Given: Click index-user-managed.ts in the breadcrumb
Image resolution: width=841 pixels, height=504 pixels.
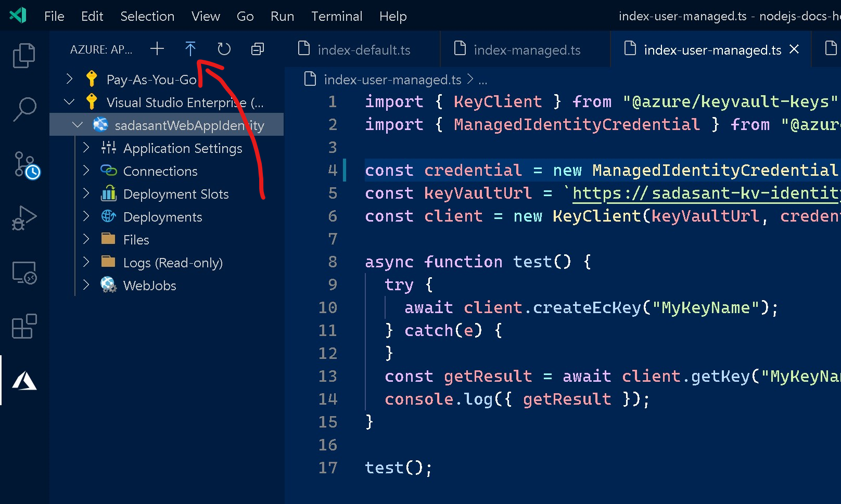Looking at the screenshot, I should (x=392, y=80).
